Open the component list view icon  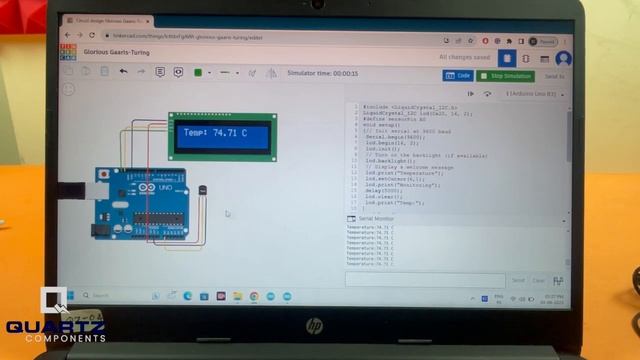tap(544, 59)
